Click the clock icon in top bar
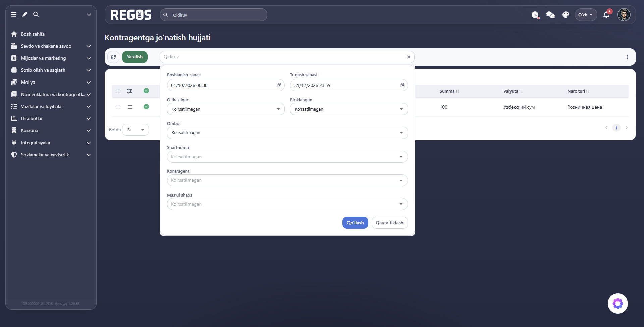 535,15
